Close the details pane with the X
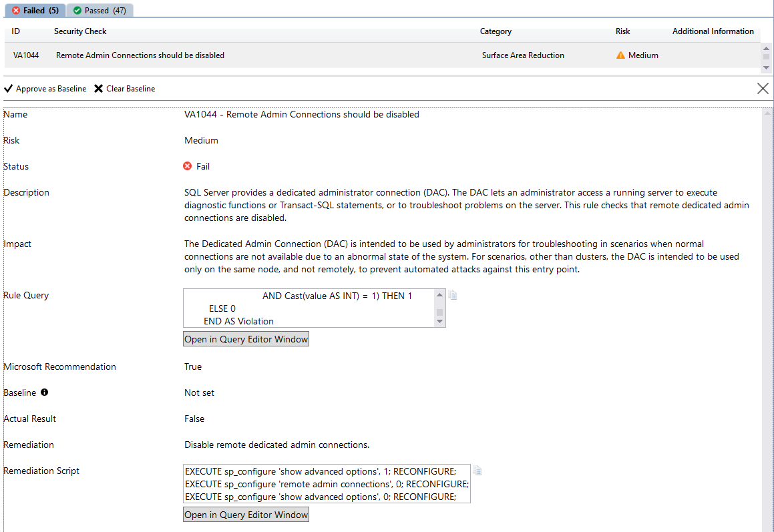Screen dimensions: 774x532 point(763,88)
